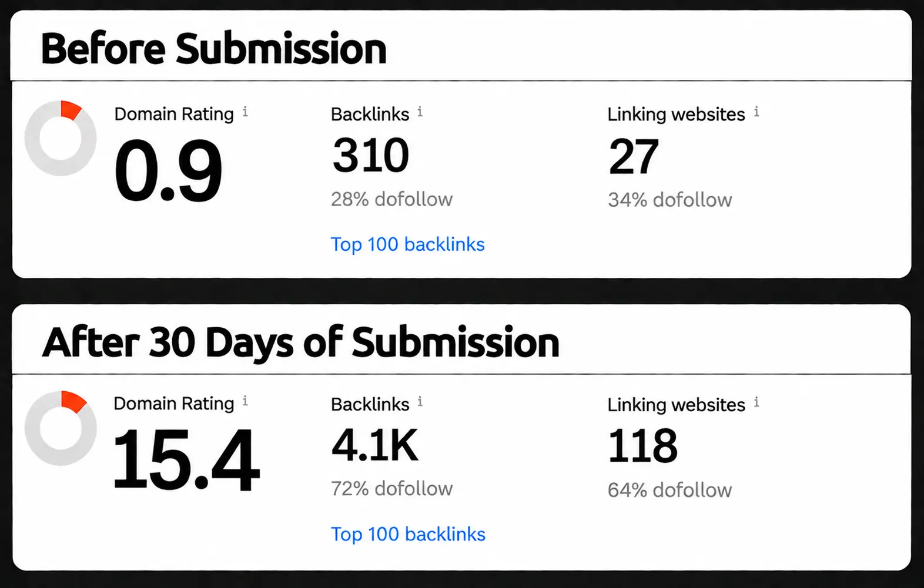Click the After 30 Days of Submission heading
The image size is (924, 588).
tap(300, 342)
